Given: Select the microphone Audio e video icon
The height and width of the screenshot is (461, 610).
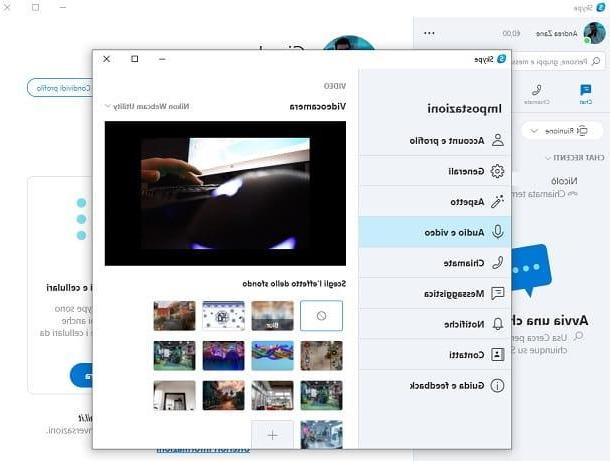Looking at the screenshot, I should pos(498,232).
